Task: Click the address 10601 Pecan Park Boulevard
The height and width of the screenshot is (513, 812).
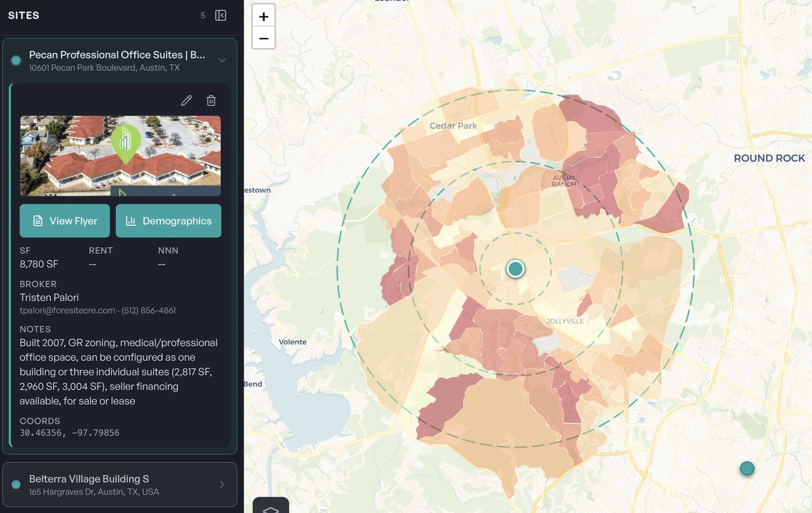Action: pyautogui.click(x=104, y=68)
